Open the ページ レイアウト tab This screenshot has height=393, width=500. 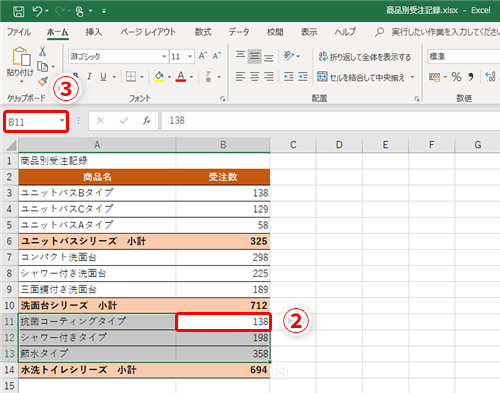pos(148,32)
